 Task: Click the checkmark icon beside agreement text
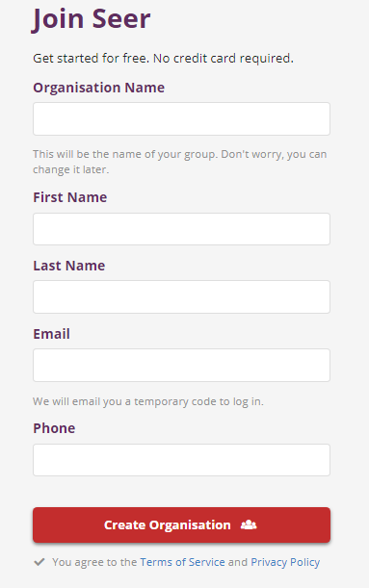(x=40, y=562)
